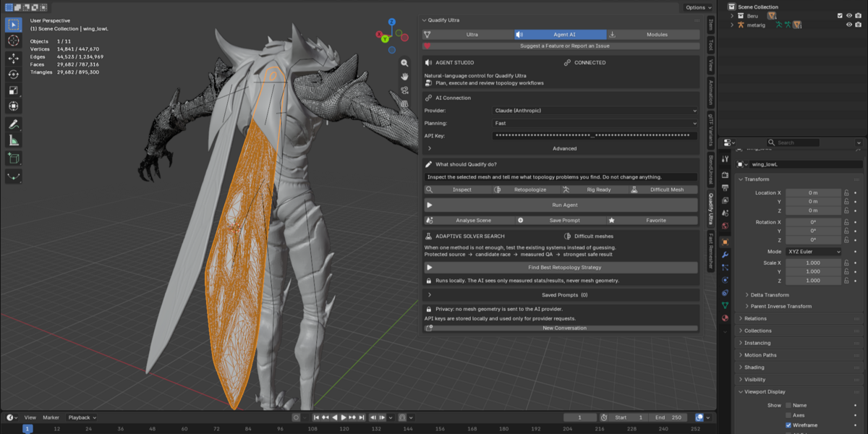Open the Provider dropdown set to Claude (Anthropic)

pyautogui.click(x=595, y=111)
